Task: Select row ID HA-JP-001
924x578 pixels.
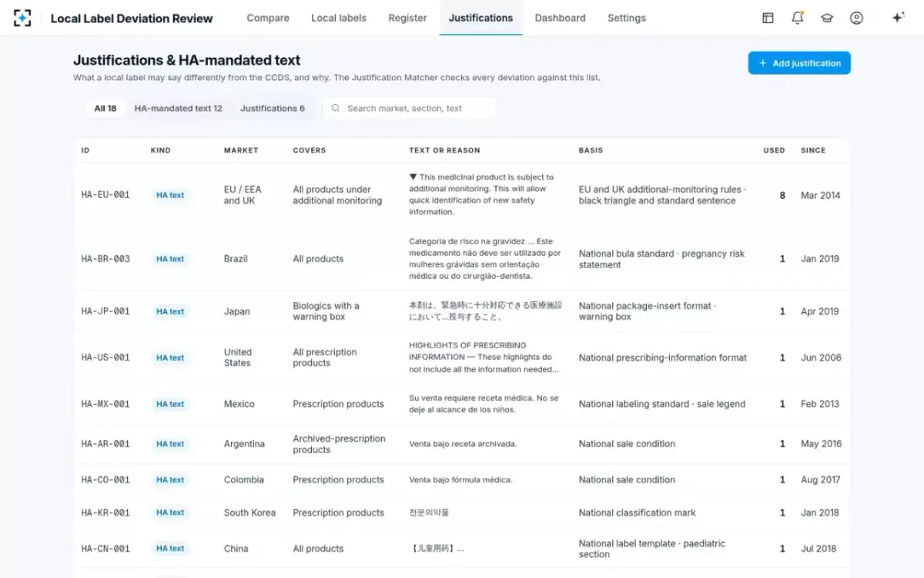Action: 105,311
